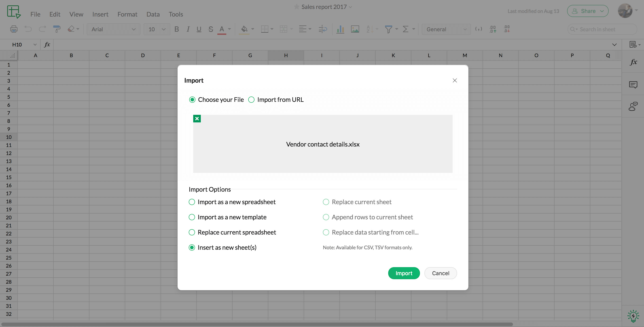This screenshot has height=327, width=644.
Task: Remove the selected file with green X icon
Action: [197, 119]
